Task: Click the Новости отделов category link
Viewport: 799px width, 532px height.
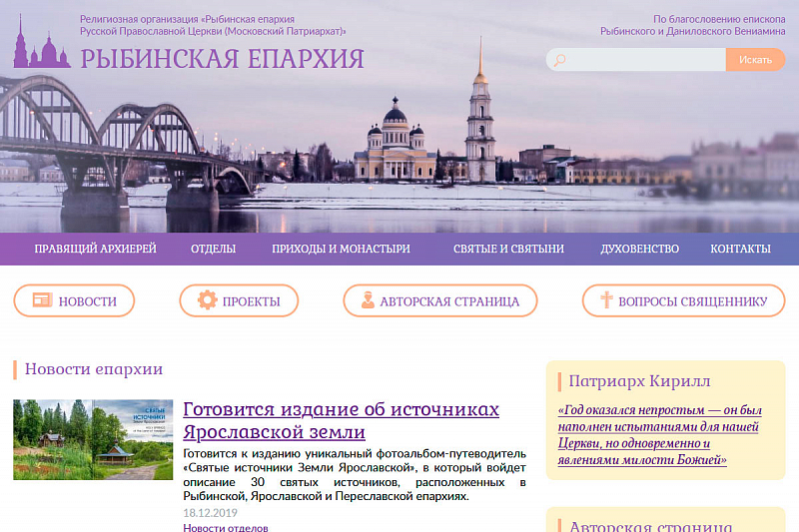Action: point(226,528)
